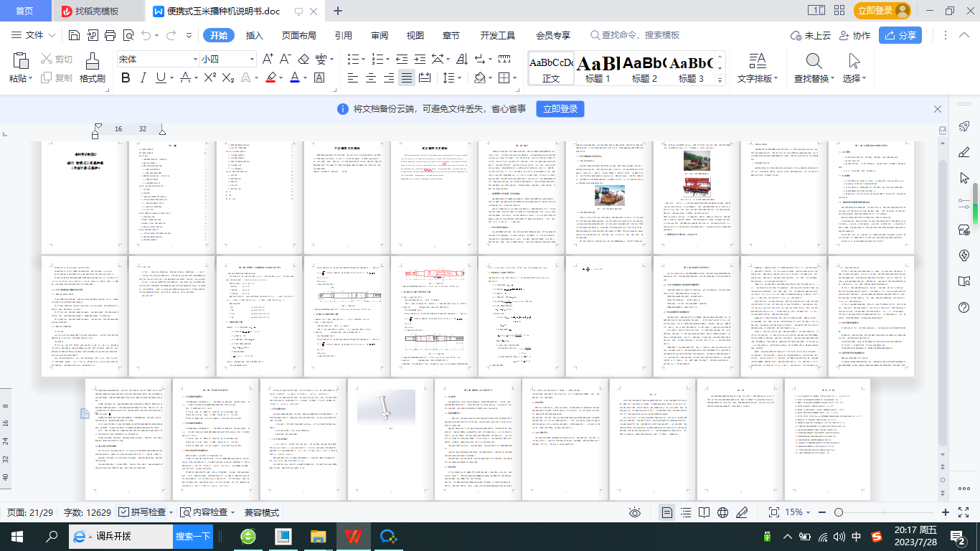
Task: Expand the styles gallery arrow
Action: coord(721,80)
